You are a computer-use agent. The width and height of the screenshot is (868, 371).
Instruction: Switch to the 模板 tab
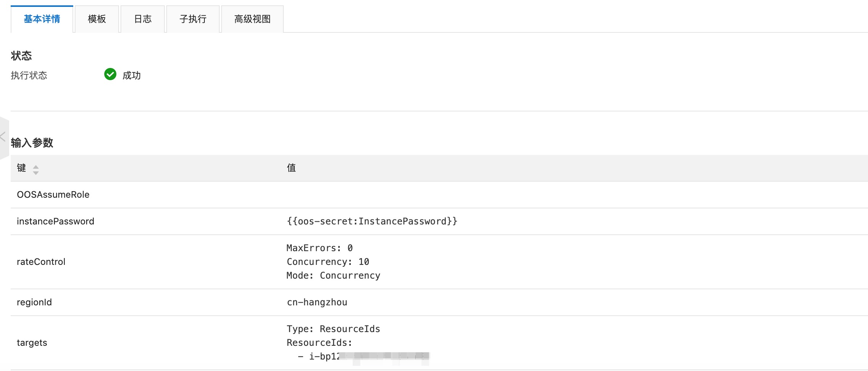pyautogui.click(x=97, y=19)
